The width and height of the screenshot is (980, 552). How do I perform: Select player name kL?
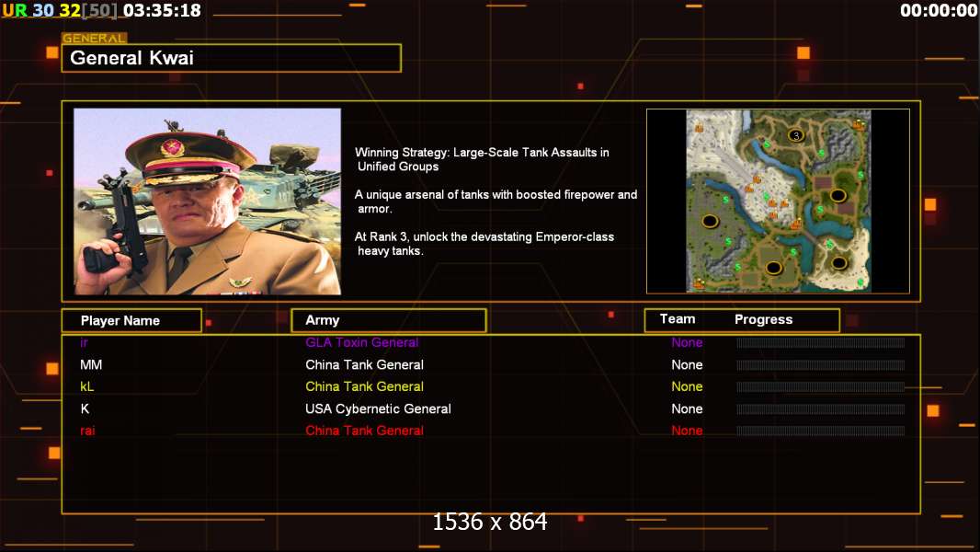tap(86, 386)
